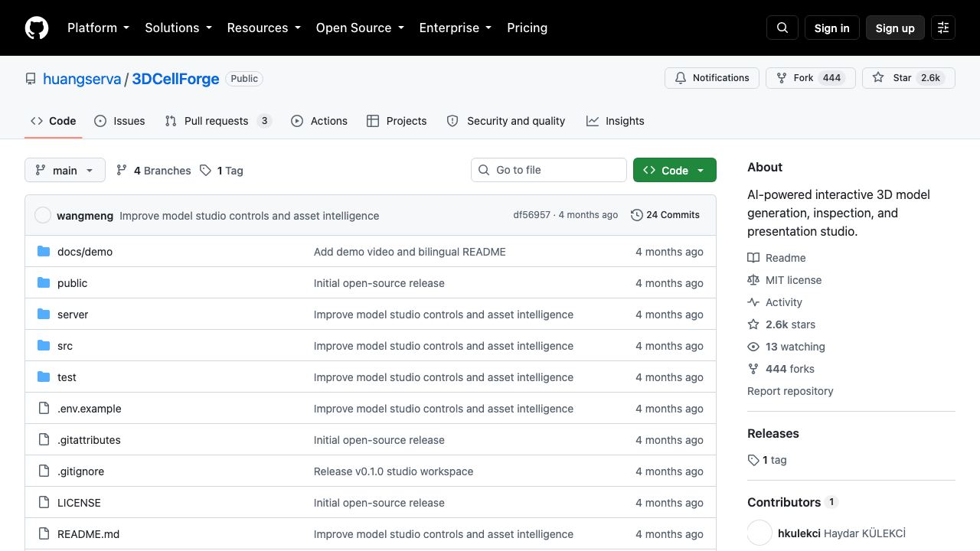Open the huangserva owner profile link

point(82,79)
